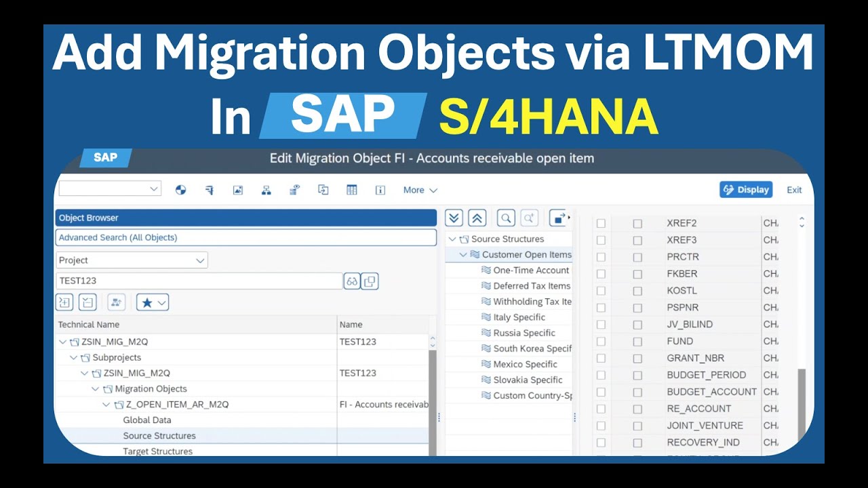Open the command field dropdown in toolbar

click(x=153, y=189)
